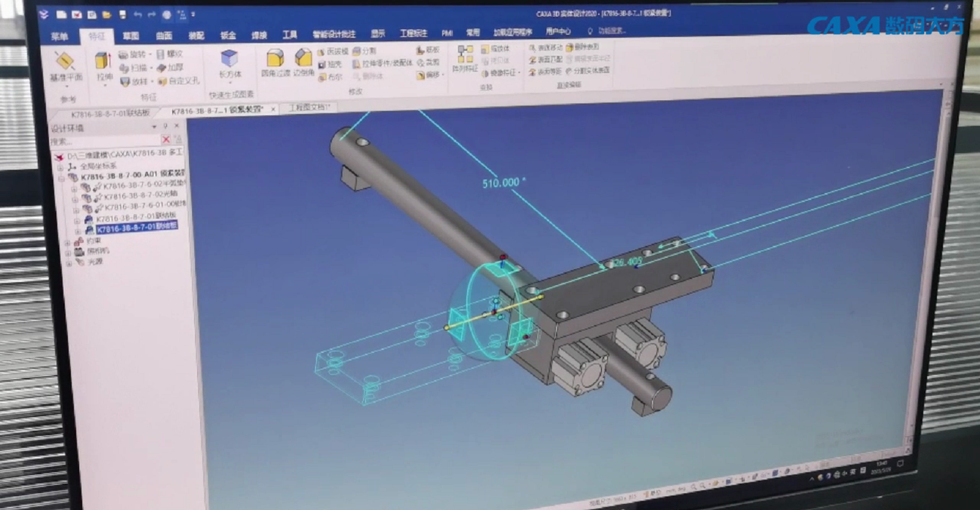Click the 缩放体 (scale body) tool
This screenshot has height=510, width=980.
(495, 49)
